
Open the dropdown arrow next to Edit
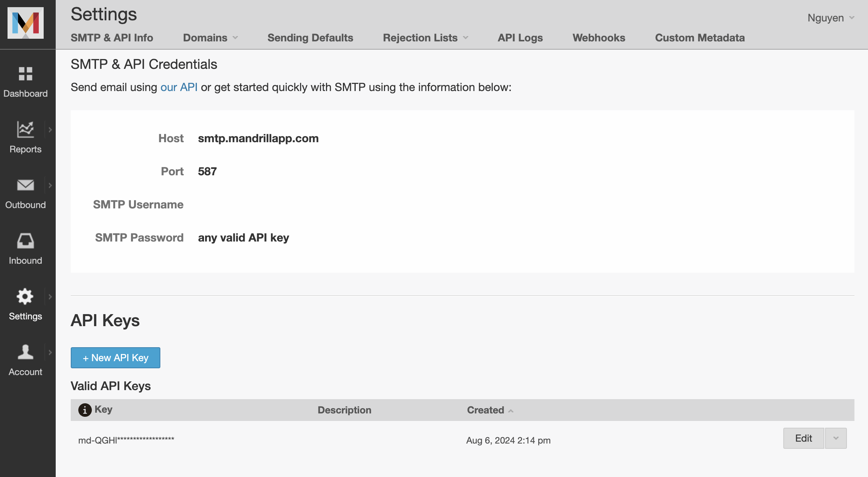(836, 438)
